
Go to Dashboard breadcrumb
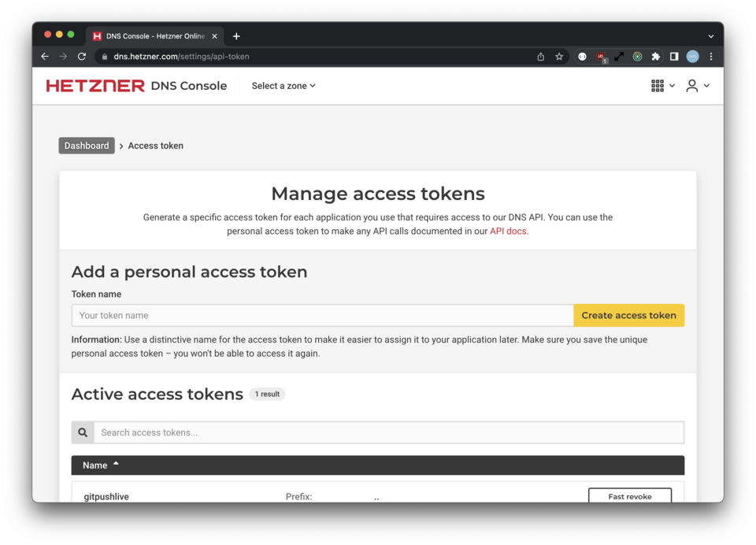click(x=87, y=146)
